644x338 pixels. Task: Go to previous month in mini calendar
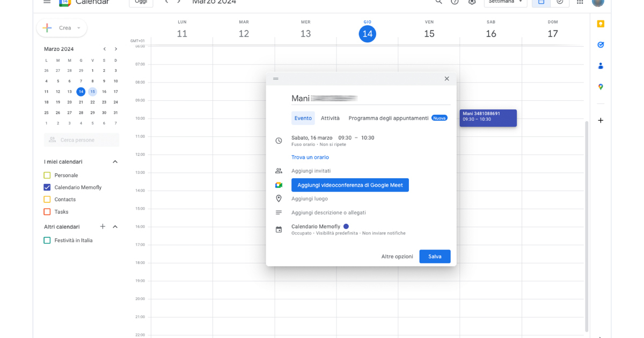(104, 49)
